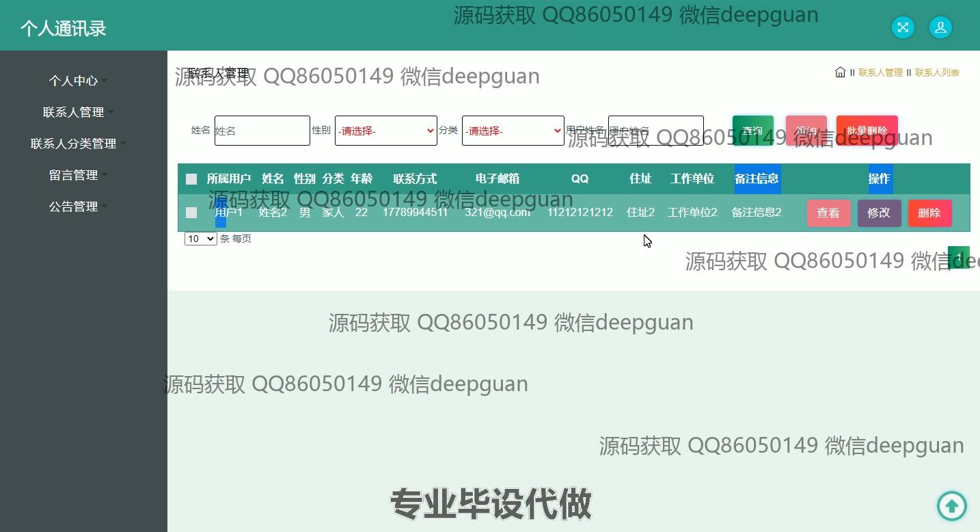
Task: Open the user profile icon in header
Action: (x=940, y=27)
